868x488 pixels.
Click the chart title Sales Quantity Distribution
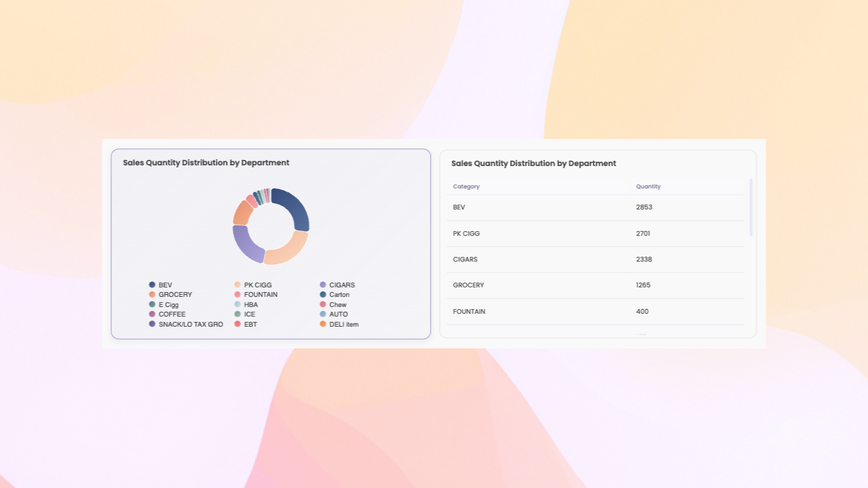pyautogui.click(x=205, y=163)
